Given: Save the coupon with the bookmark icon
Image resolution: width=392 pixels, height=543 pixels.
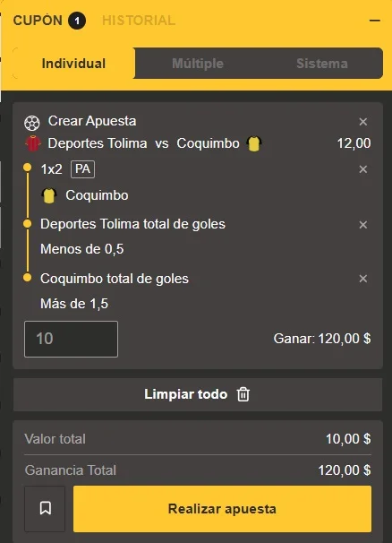Looking at the screenshot, I should click(45, 508).
